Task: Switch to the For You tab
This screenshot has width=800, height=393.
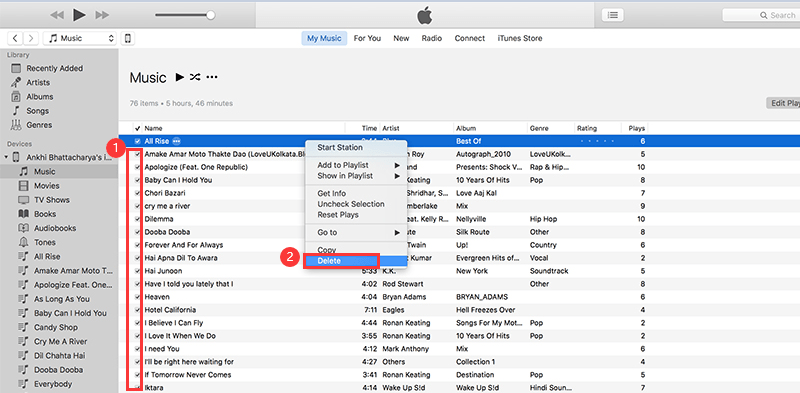Action: (x=367, y=38)
